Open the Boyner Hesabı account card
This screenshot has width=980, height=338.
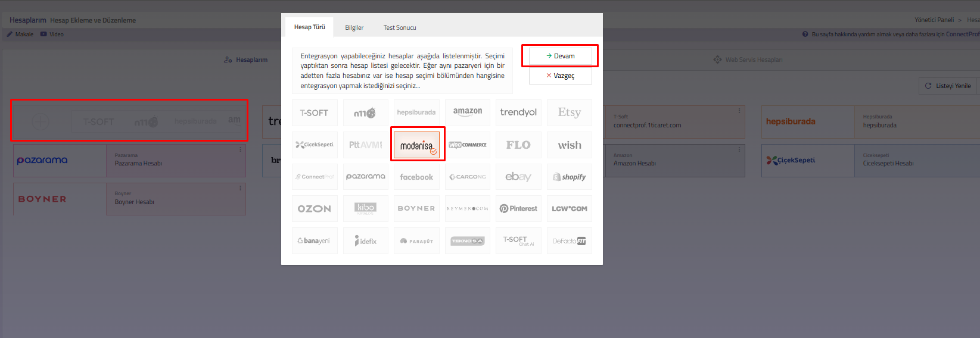coord(129,199)
